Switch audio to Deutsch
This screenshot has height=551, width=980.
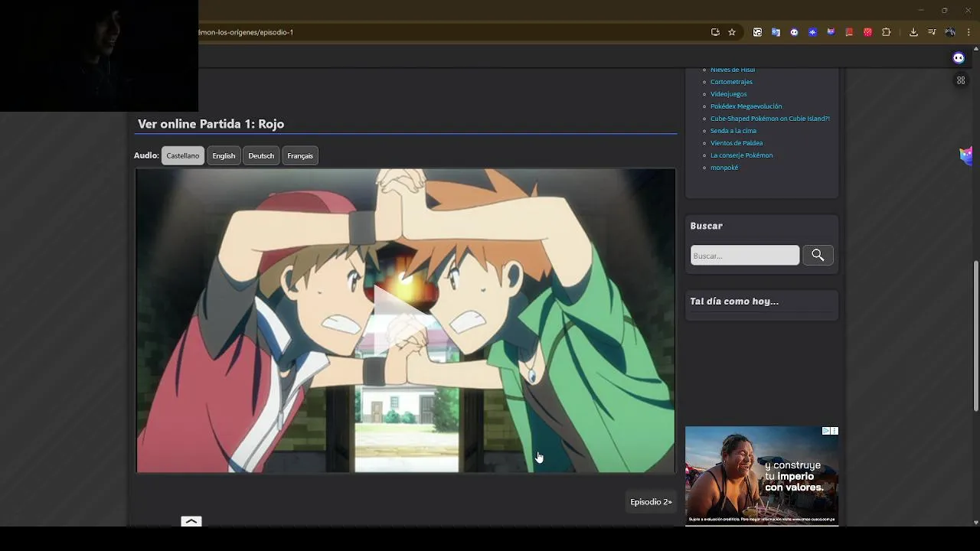261,155
